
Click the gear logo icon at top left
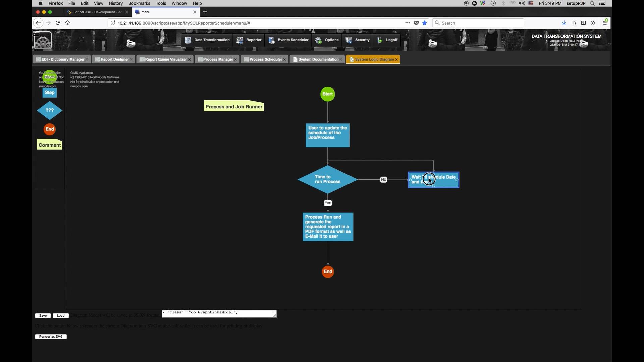pos(43,41)
